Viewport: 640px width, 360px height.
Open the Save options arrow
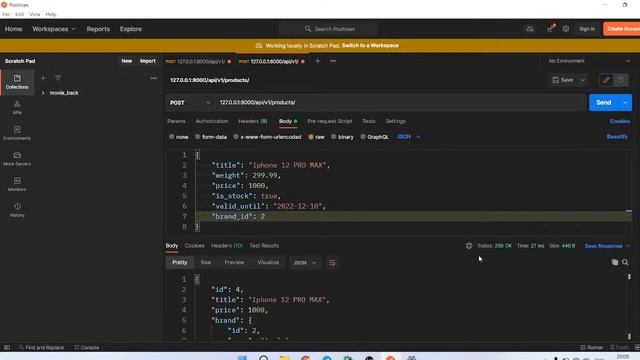pyautogui.click(x=583, y=80)
